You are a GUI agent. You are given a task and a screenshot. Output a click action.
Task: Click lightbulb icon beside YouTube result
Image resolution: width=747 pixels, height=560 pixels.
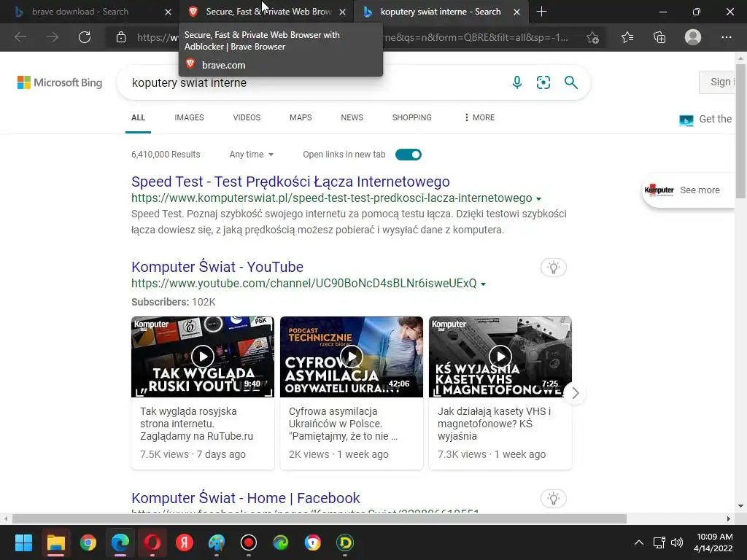(x=553, y=267)
